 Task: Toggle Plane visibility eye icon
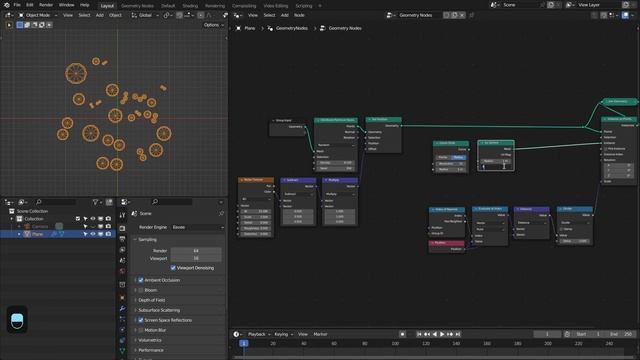93,234
